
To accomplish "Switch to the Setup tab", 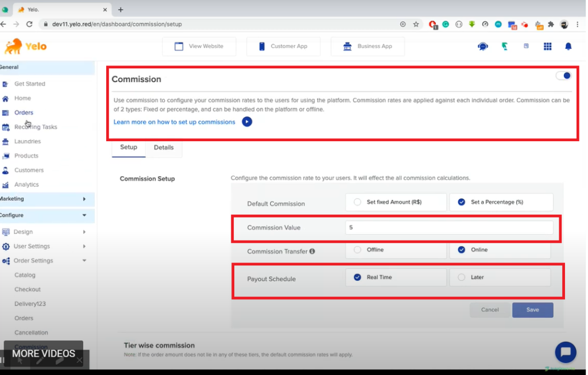I will (128, 148).
